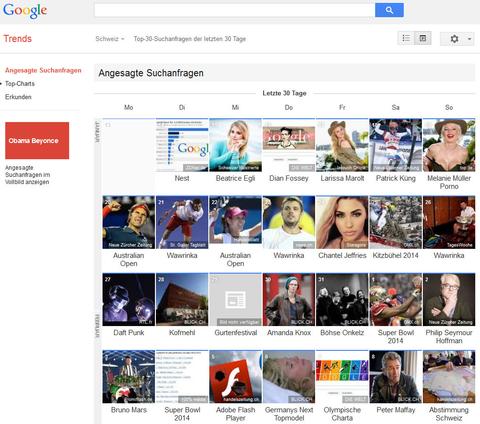Image resolution: width=480 pixels, height=424 pixels.
Task: Open the settings gear menu
Action: click(x=454, y=39)
